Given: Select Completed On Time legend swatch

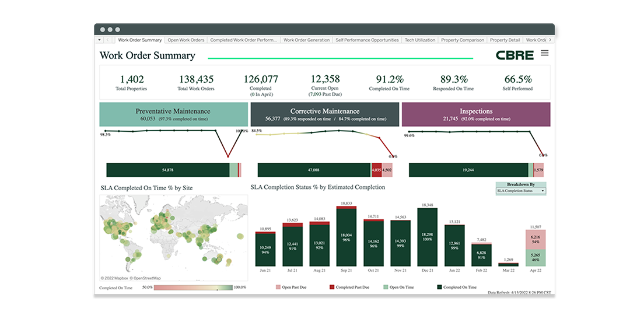Looking at the screenshot, I should 439,288.
